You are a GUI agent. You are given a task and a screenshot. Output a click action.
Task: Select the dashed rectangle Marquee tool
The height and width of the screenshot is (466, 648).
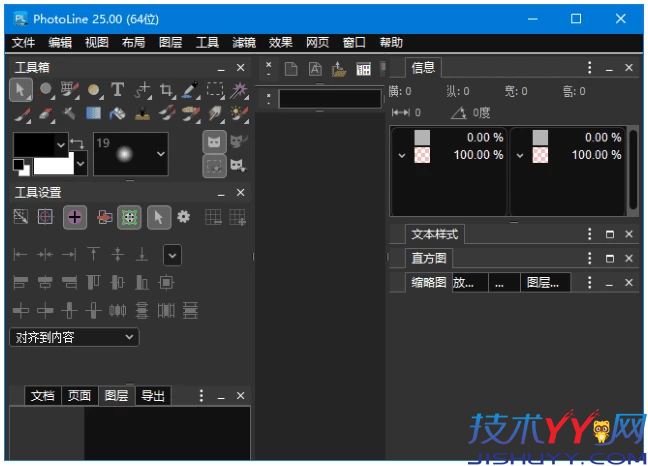point(215,90)
